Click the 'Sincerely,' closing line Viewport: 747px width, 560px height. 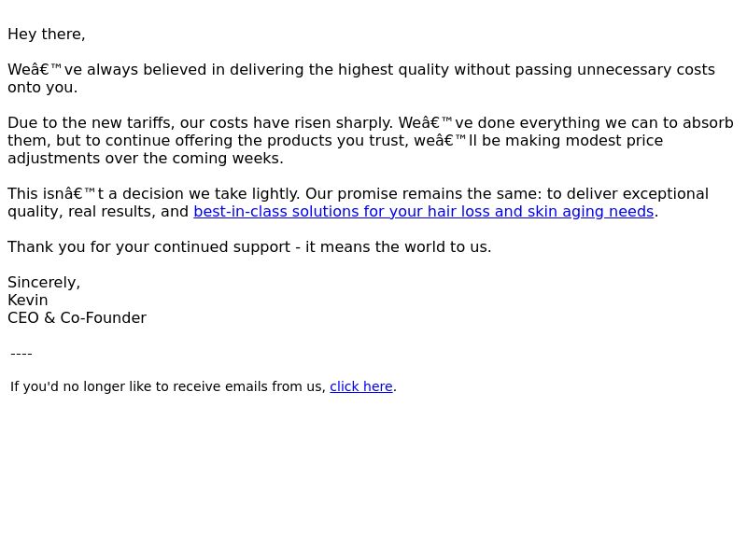coord(44,283)
